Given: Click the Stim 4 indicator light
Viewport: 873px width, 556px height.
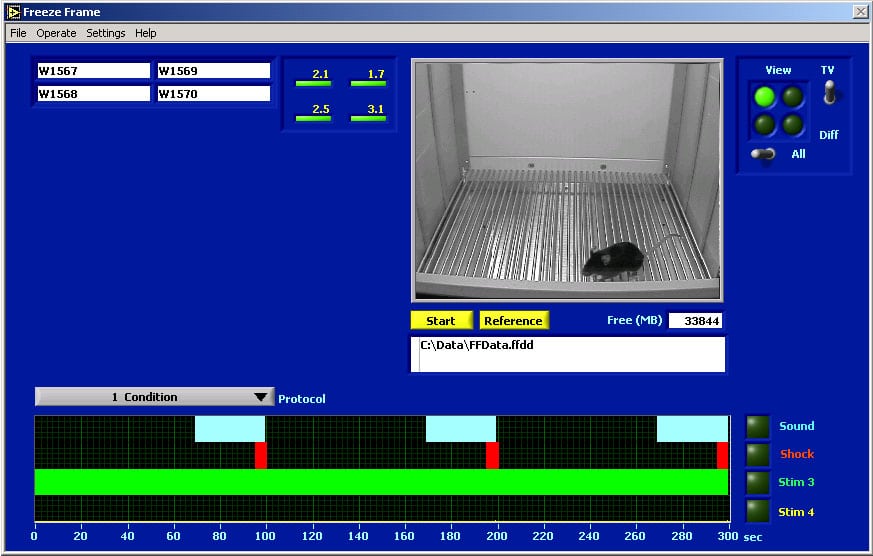Looking at the screenshot, I should 758,512.
